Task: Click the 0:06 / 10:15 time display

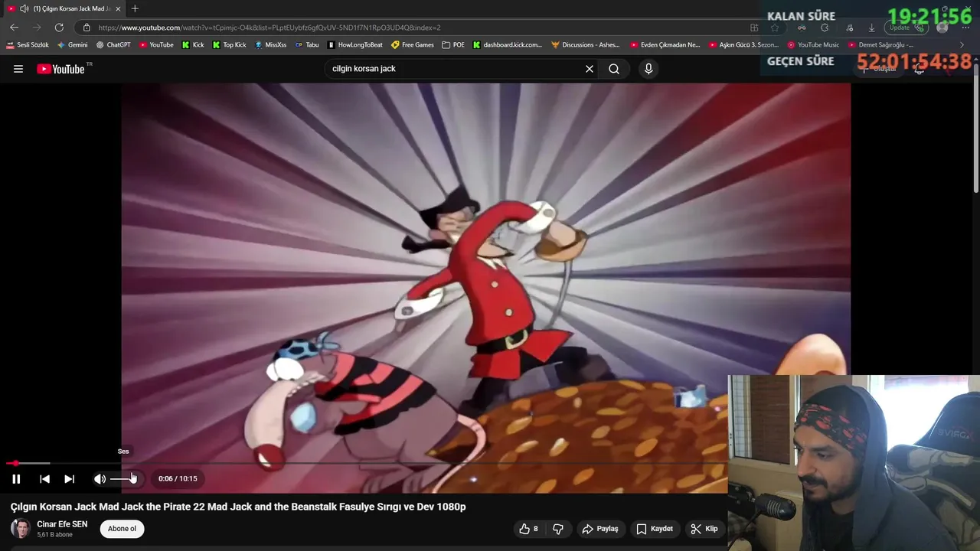Action: click(178, 479)
